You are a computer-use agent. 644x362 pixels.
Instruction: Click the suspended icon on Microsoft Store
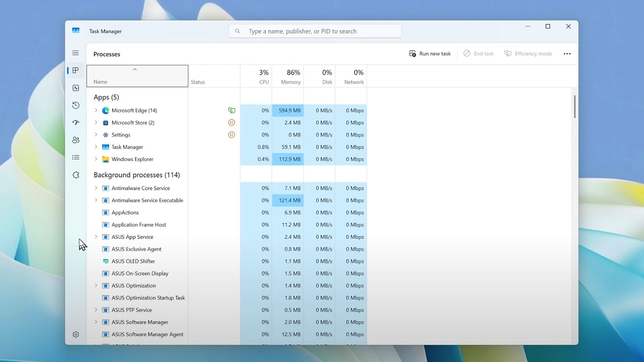[231, 123]
